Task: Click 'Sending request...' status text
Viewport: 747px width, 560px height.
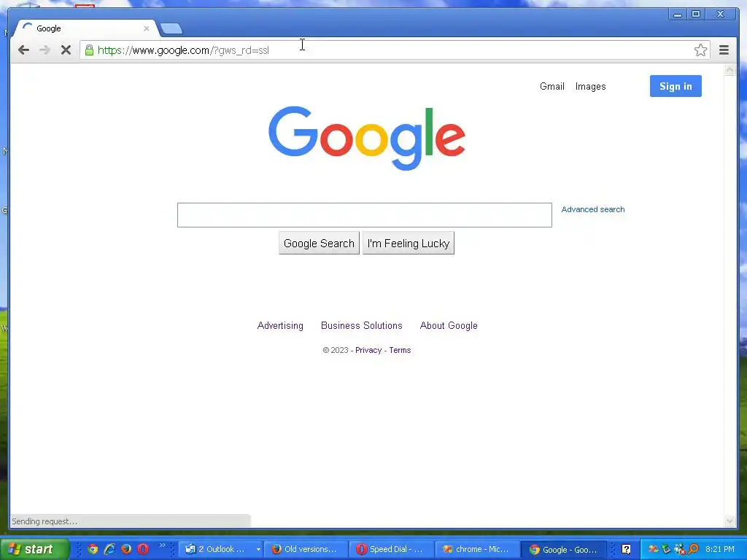Action: click(44, 521)
